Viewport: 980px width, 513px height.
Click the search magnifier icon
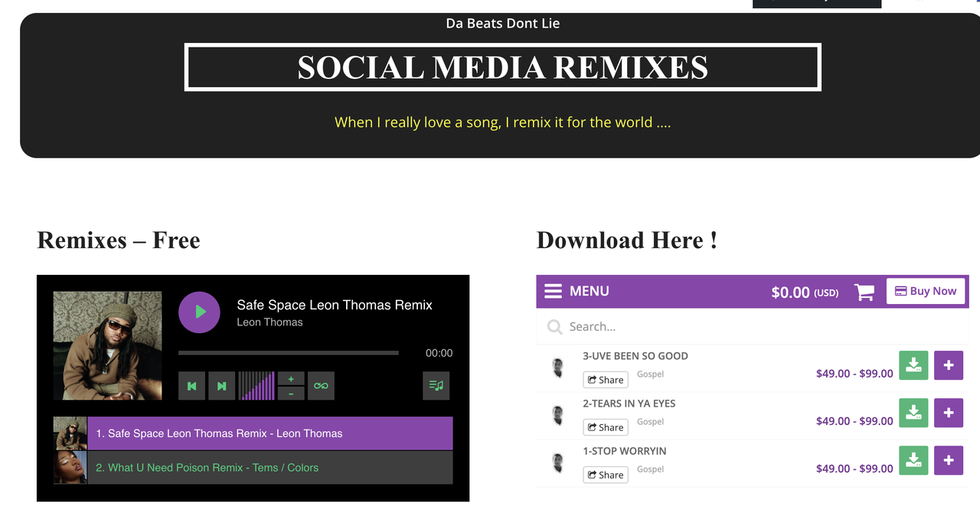(554, 327)
